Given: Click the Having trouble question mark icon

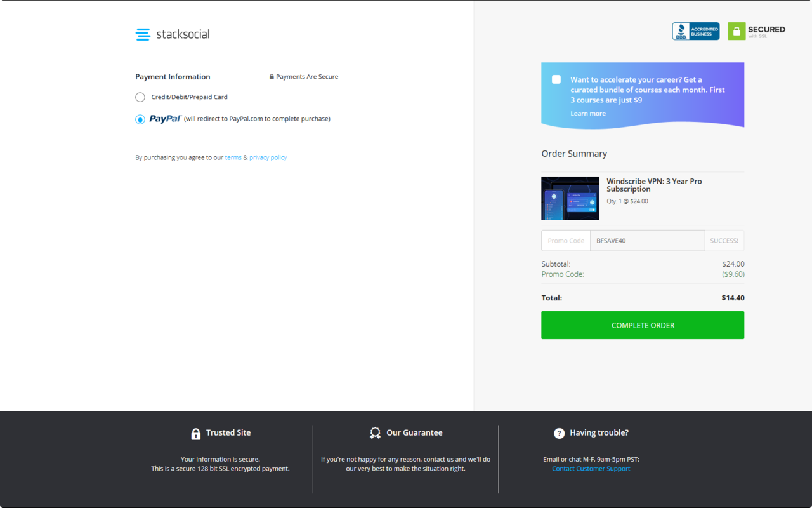Looking at the screenshot, I should point(559,433).
